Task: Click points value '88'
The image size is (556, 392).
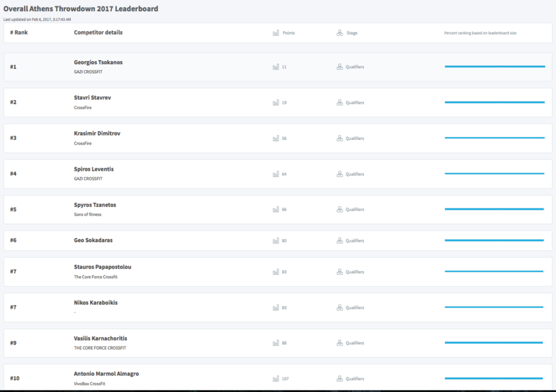Action: click(284, 343)
